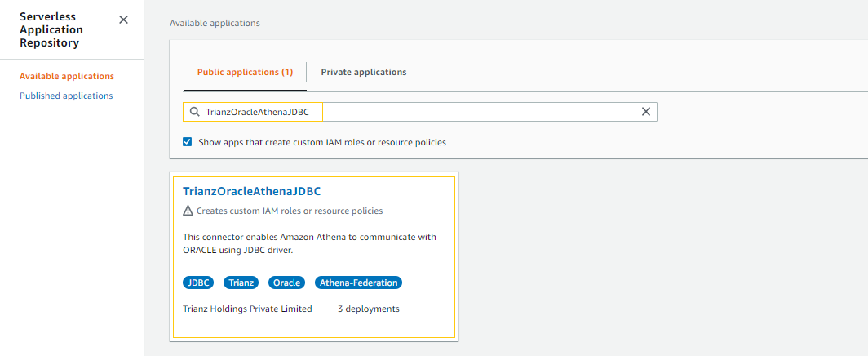The height and width of the screenshot is (356, 868).
Task: Go to Available applications in the sidebar
Action: pyautogui.click(x=67, y=76)
